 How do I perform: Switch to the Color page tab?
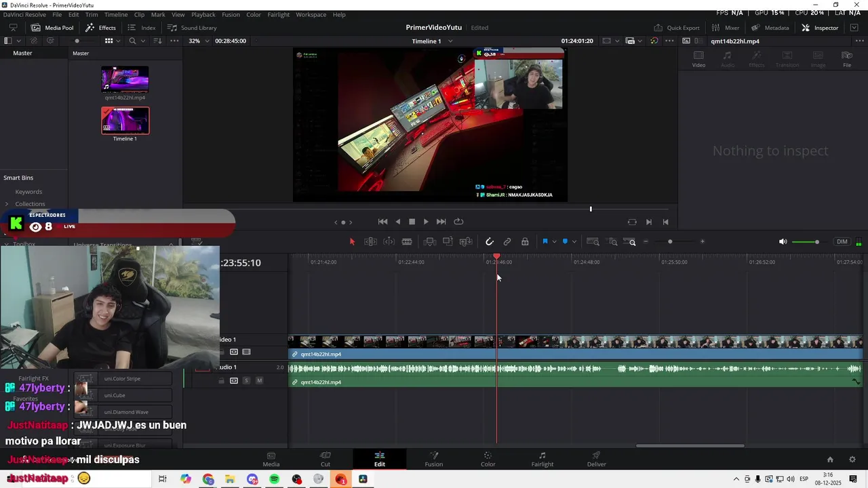488,459
